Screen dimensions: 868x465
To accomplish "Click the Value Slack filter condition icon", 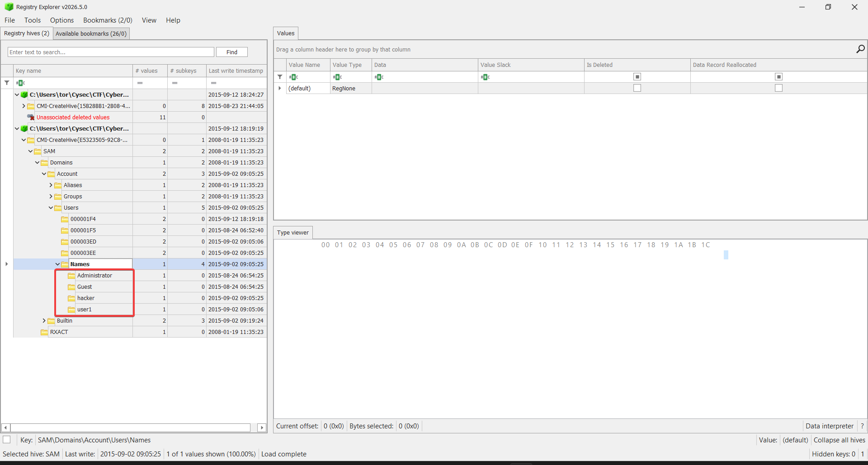I will 485,77.
